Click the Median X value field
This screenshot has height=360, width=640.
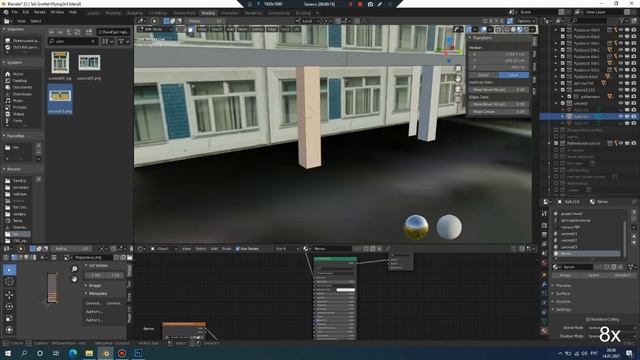pos(499,54)
